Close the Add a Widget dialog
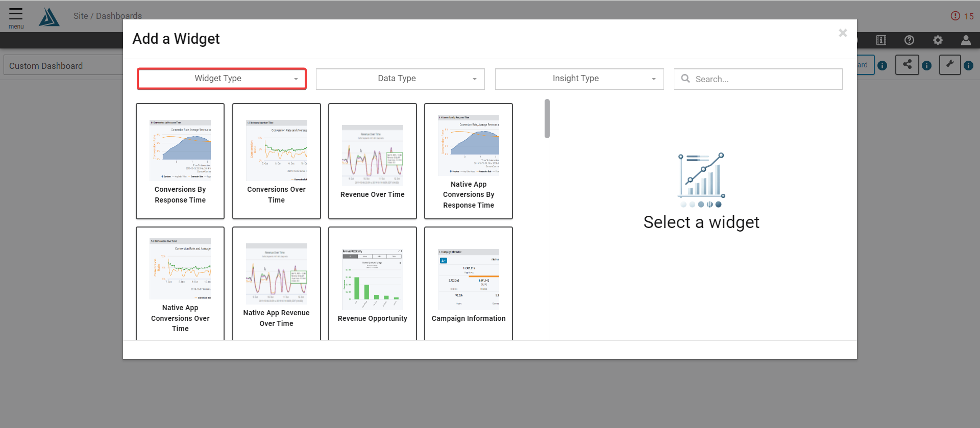This screenshot has height=428, width=980. [843, 33]
